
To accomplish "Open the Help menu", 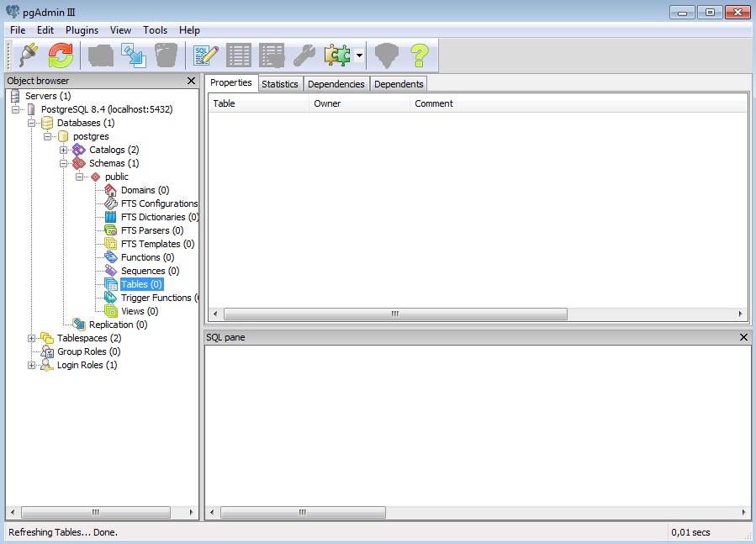I will [189, 30].
